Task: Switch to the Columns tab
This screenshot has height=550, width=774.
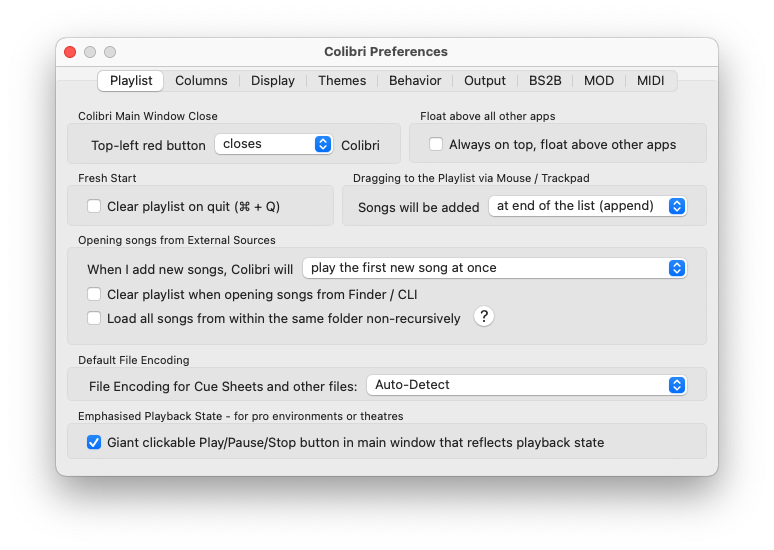Action: [x=201, y=80]
